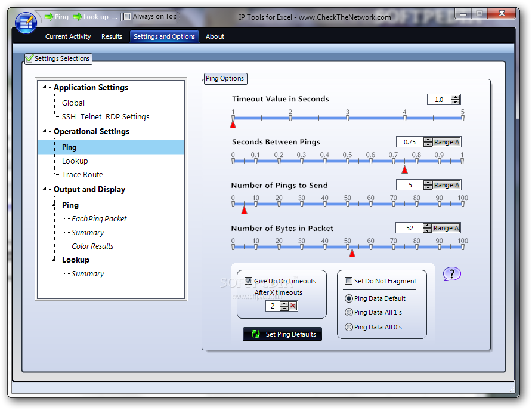The height and width of the screenshot is (410, 532).
Task: Switch to the Results tab
Action: (x=112, y=36)
